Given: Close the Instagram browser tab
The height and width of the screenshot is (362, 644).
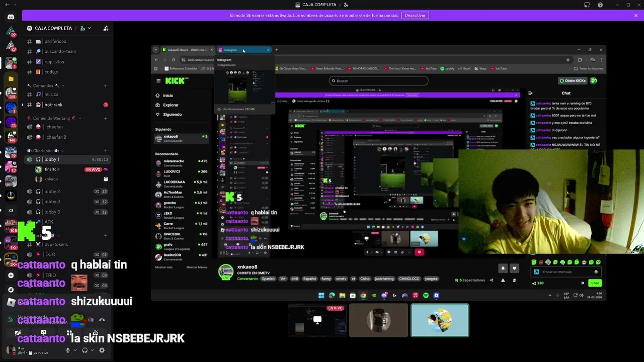Looking at the screenshot, I should (268, 50).
